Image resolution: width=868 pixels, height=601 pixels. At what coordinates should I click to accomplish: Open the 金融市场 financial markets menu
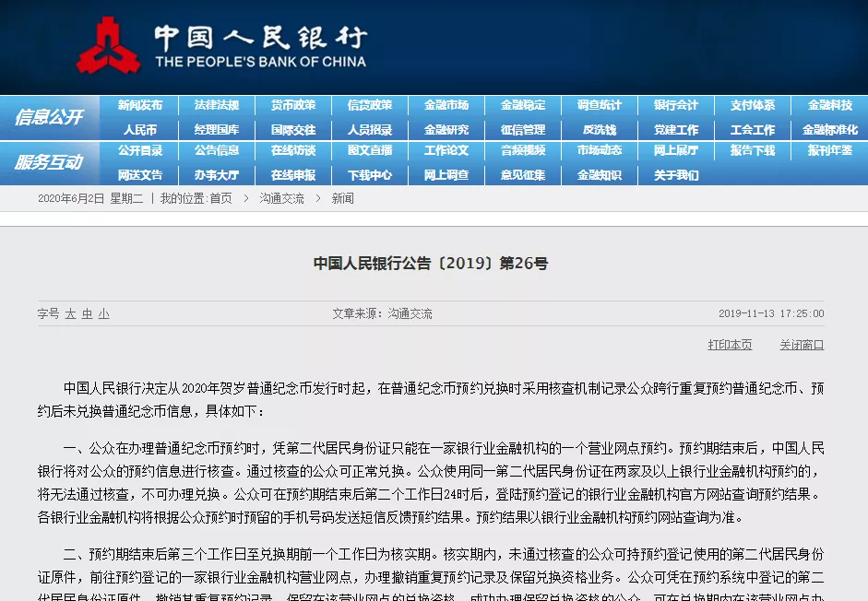tap(446, 105)
